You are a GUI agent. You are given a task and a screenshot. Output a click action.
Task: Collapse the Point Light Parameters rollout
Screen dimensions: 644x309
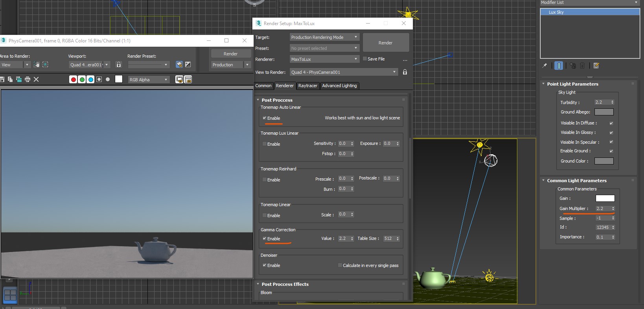pos(572,84)
